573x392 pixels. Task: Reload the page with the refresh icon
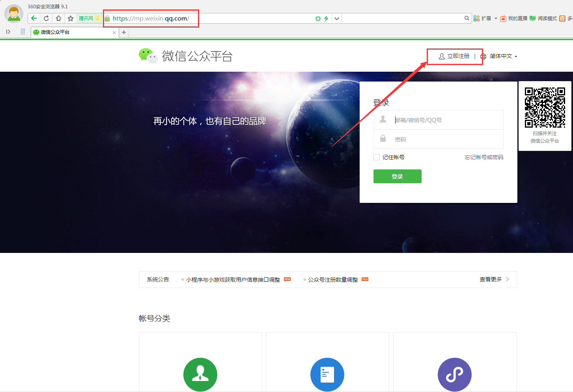pyautogui.click(x=46, y=18)
